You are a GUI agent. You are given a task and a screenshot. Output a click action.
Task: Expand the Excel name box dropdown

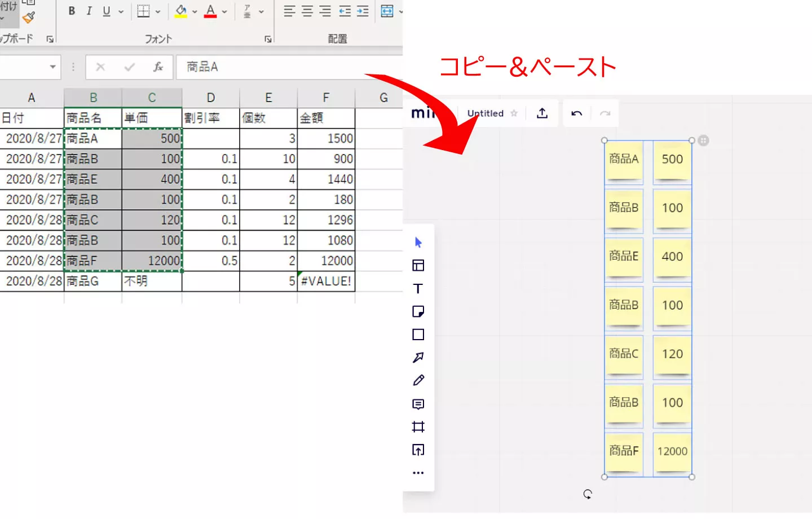[52, 67]
